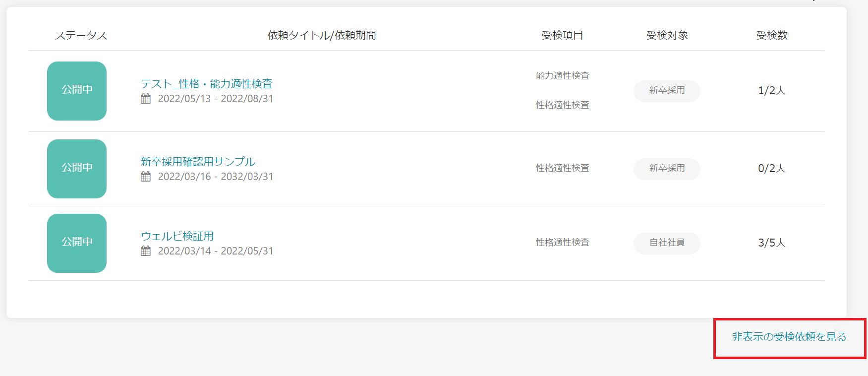Click calendar icon beside 2022/03/14 date range

(x=146, y=251)
